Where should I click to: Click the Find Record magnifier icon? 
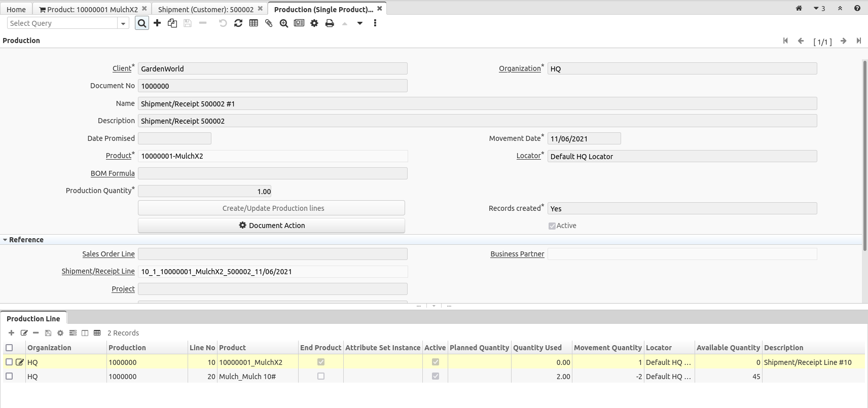(x=142, y=23)
